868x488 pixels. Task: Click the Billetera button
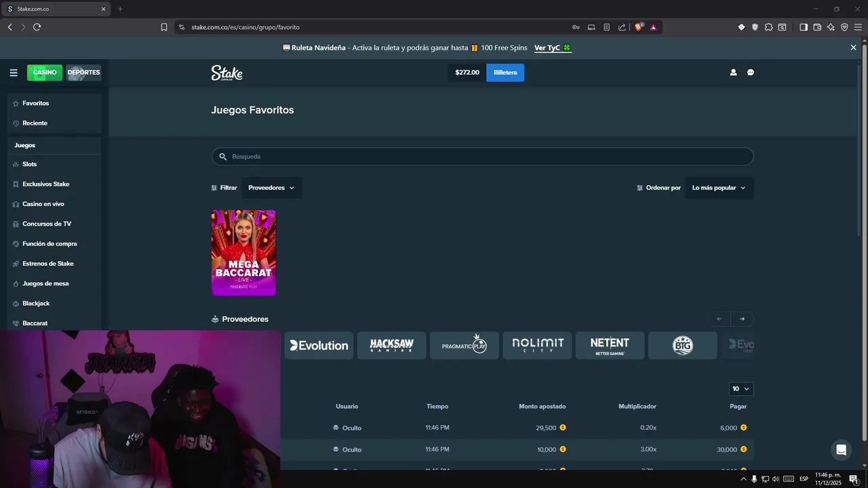505,73
